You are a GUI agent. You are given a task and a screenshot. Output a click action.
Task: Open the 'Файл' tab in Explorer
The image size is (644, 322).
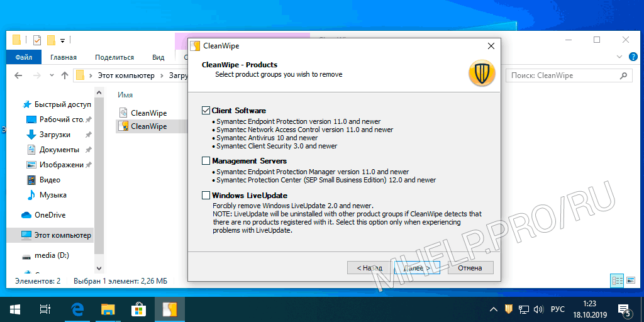pyautogui.click(x=24, y=57)
